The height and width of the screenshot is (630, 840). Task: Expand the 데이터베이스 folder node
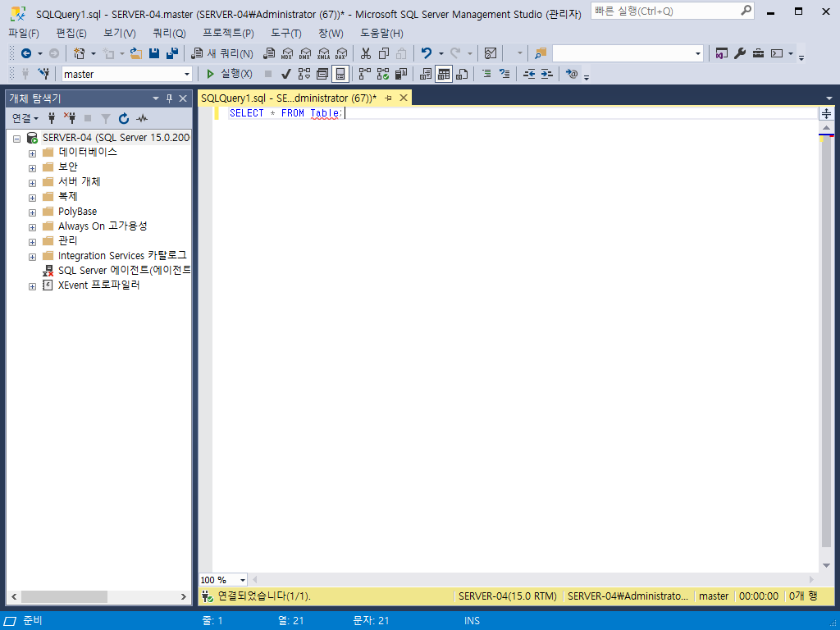32,153
